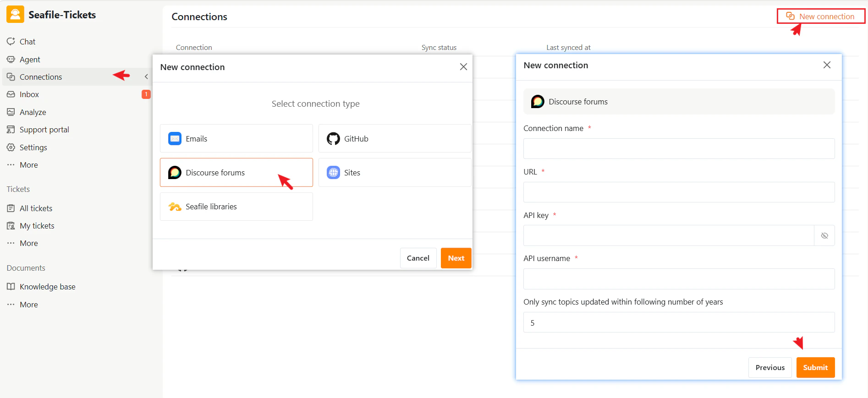
Task: Focus the URL input field
Action: (x=679, y=192)
